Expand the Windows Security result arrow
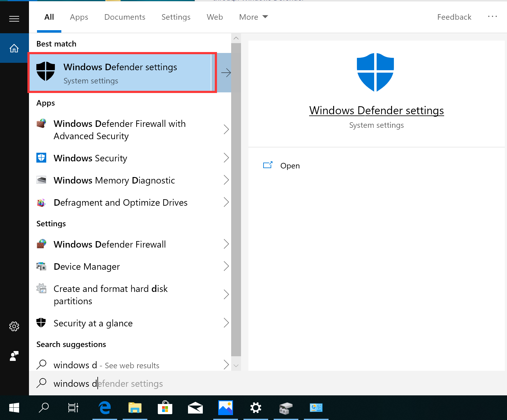This screenshot has height=420, width=507. click(x=227, y=158)
